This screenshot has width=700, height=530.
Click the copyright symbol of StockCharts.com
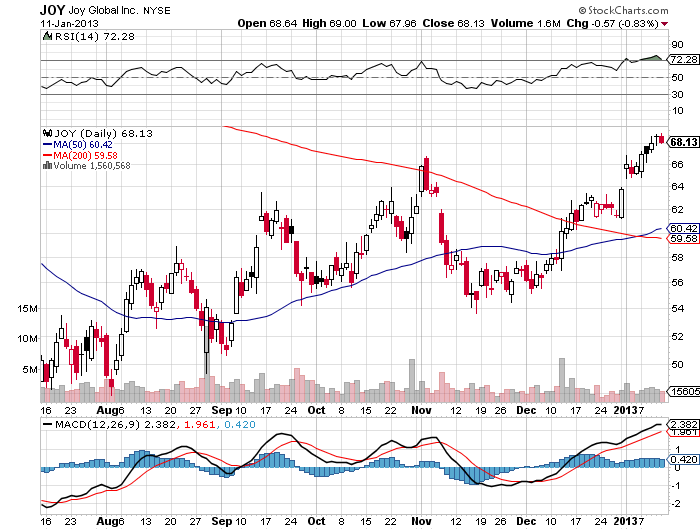point(582,10)
